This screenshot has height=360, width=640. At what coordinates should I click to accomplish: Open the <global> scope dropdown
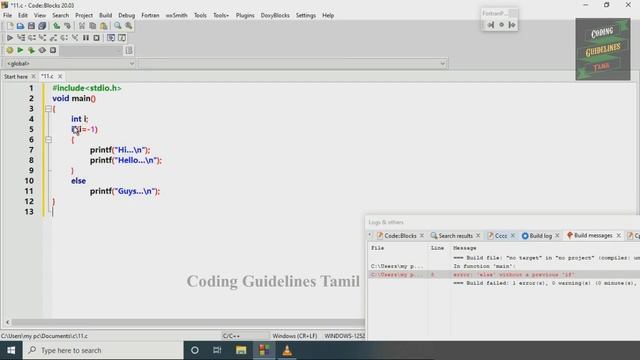70,64
